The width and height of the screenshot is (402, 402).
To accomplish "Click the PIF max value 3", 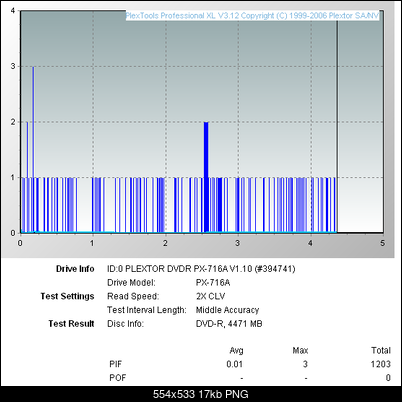I will click(305, 364).
